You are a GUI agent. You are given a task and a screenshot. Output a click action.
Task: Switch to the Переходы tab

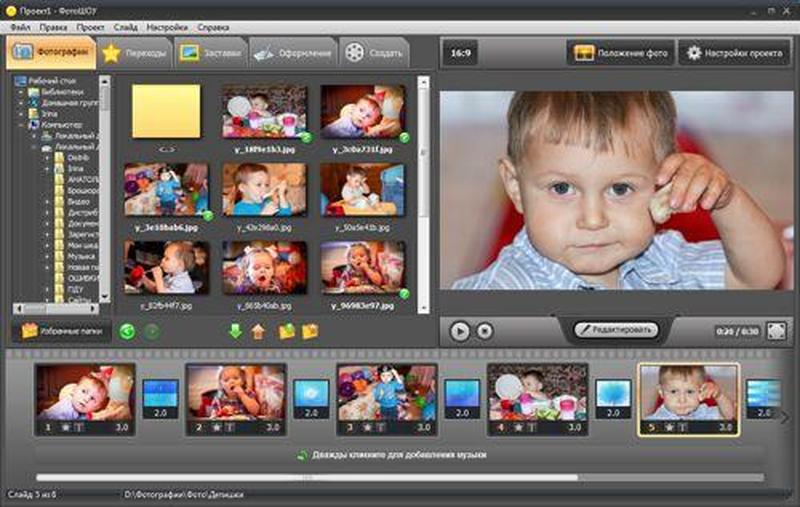[x=135, y=54]
